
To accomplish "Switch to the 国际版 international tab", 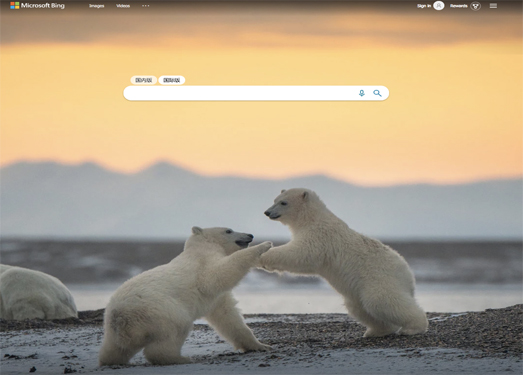I will click(172, 80).
